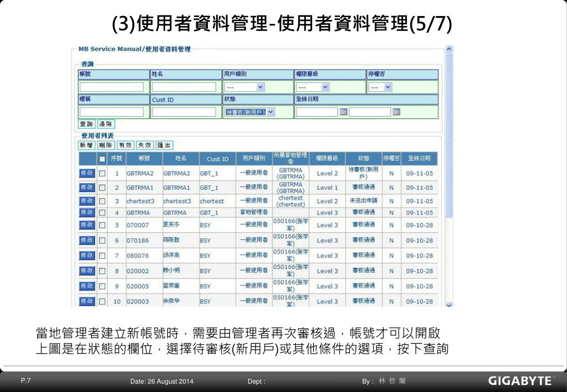The height and width of the screenshot is (392, 567).
Task: Click 修改 button for row 070007
Action: pos(87,225)
